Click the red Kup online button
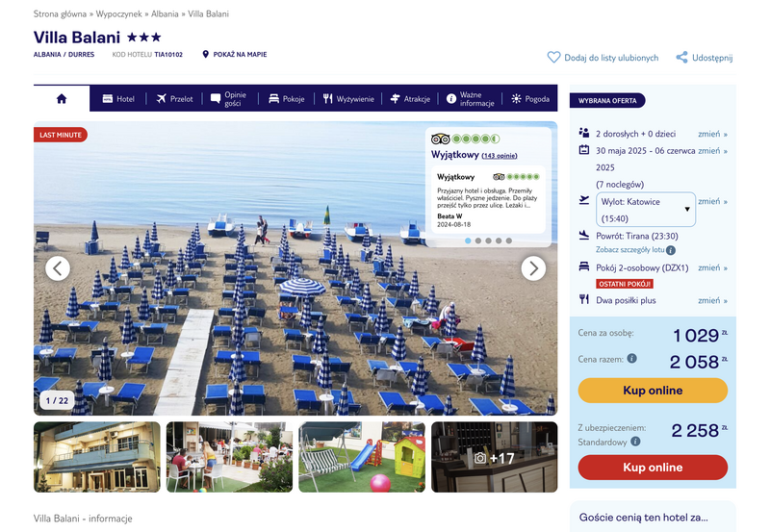The image size is (770, 532). pos(653,468)
